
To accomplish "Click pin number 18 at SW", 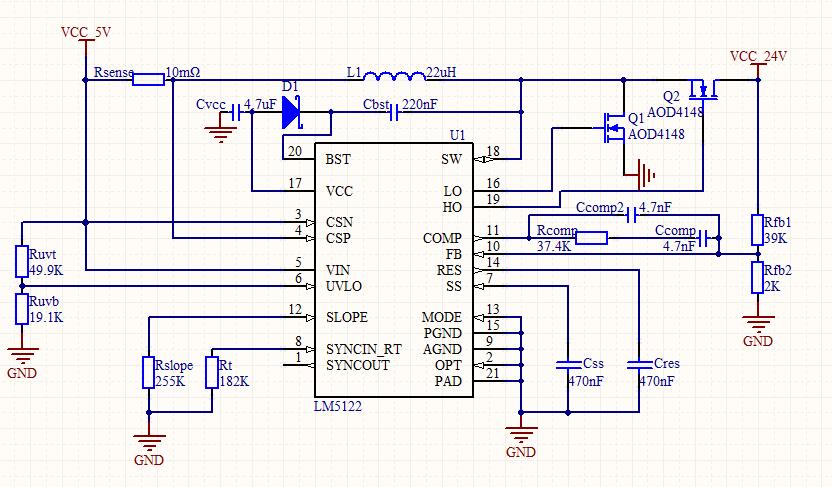I will pos(493,151).
